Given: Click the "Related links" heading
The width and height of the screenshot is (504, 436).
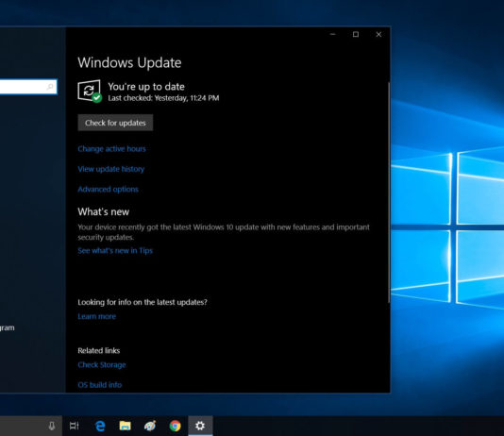Looking at the screenshot, I should click(99, 350).
